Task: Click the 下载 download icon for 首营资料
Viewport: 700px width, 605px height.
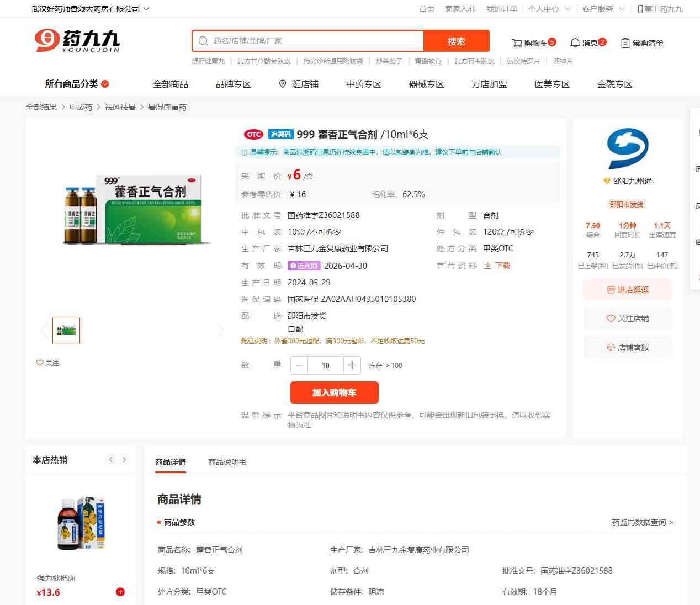Action: coord(488,266)
